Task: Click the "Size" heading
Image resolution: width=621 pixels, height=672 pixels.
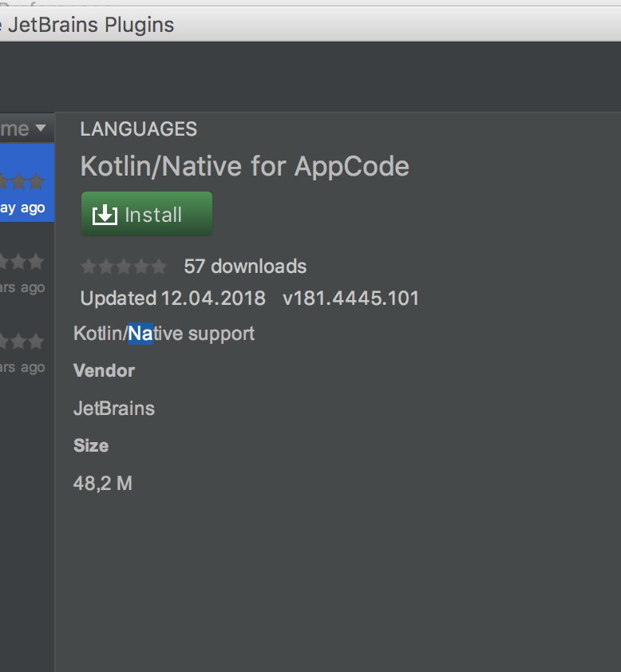Action: pos(91,445)
